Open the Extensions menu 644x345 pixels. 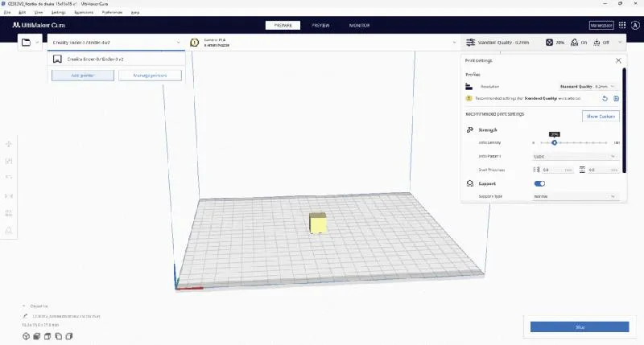pyautogui.click(x=84, y=12)
